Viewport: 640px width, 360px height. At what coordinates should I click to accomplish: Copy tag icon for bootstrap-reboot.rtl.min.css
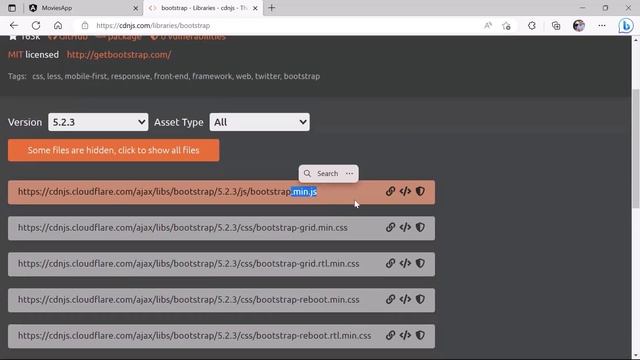click(x=405, y=335)
